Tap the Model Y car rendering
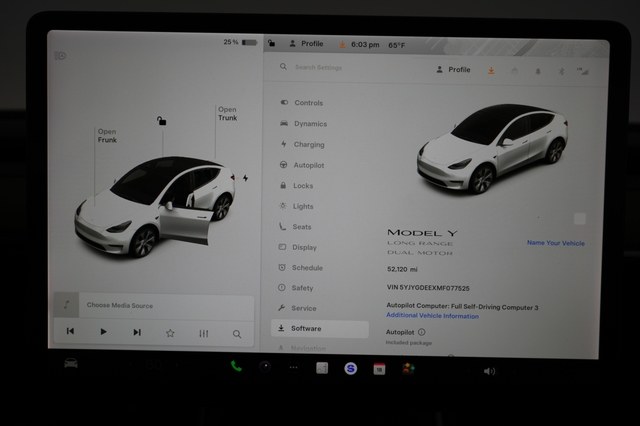Viewport: 640px width, 426px height. (493, 148)
